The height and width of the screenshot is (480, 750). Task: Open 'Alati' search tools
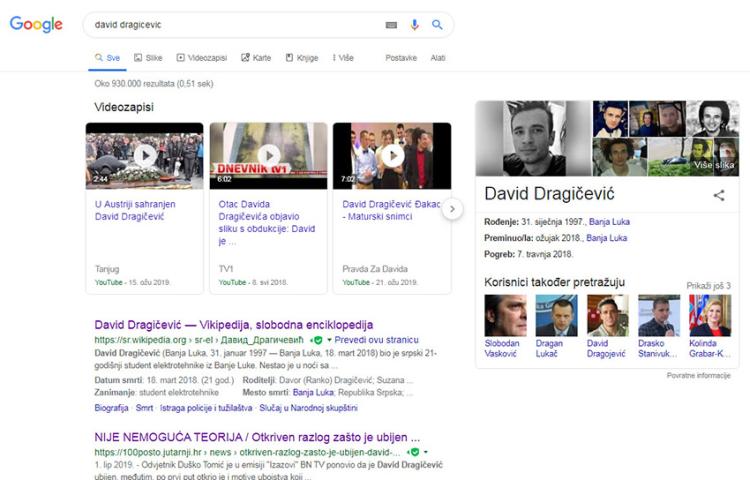[x=438, y=58]
